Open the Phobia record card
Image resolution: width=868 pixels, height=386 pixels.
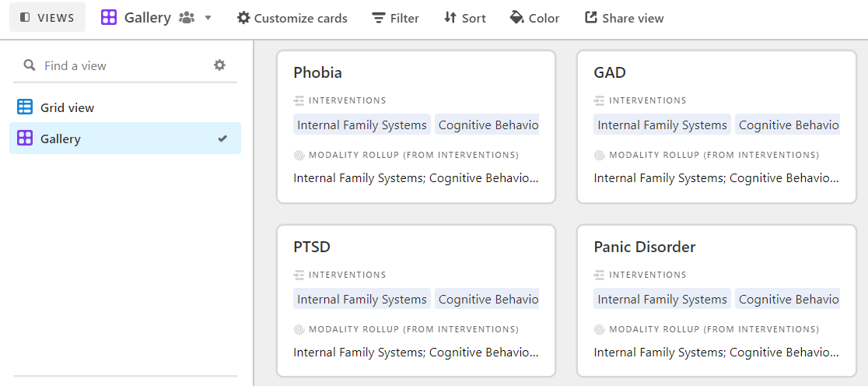(x=416, y=127)
